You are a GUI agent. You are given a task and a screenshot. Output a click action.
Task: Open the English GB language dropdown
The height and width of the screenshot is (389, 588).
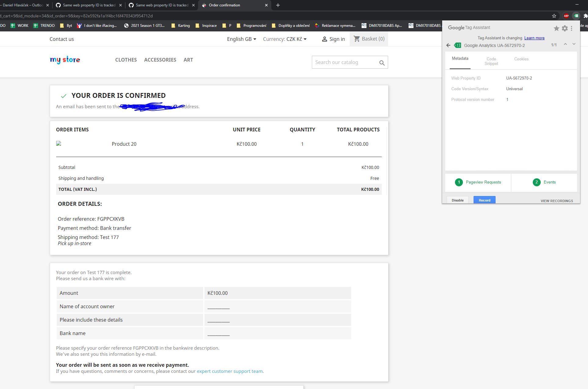coord(242,39)
